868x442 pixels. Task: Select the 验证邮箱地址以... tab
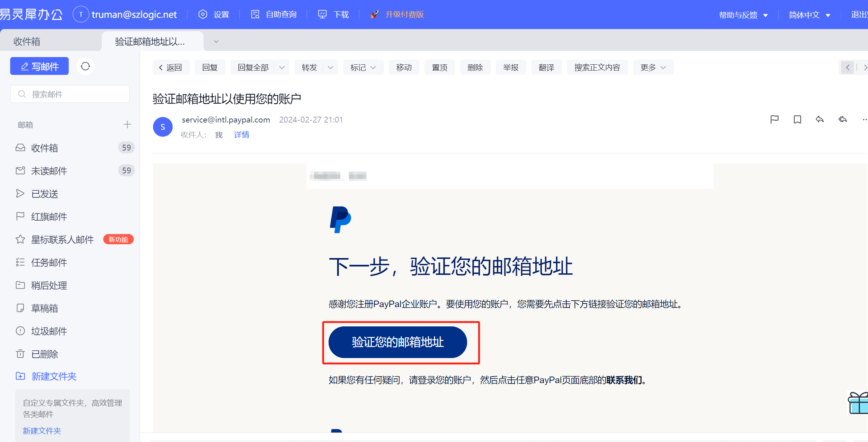tap(149, 41)
